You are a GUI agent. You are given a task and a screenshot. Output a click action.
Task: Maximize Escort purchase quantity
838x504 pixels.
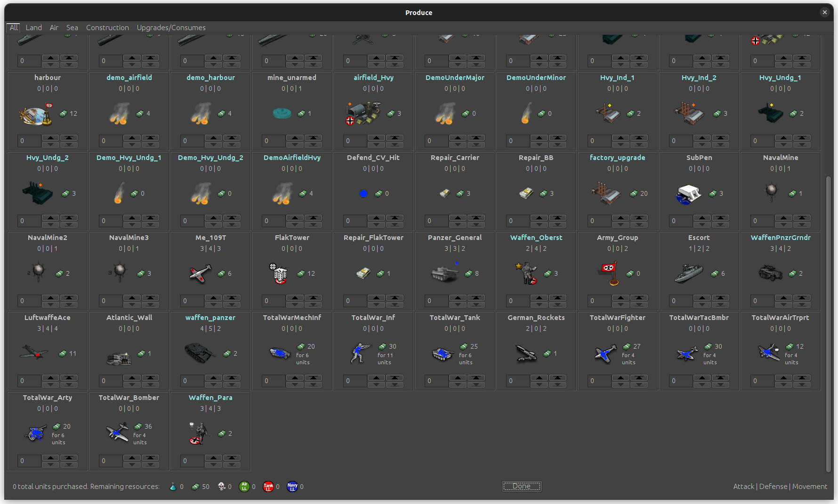[x=720, y=298]
